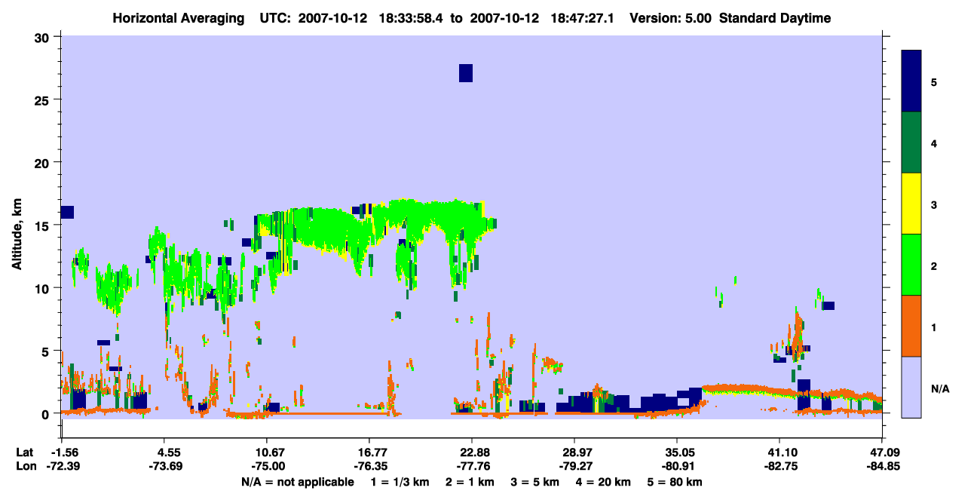980x503 pixels.
Task: Click 'N/A = not applicable' legend caption
Action: 297,482
